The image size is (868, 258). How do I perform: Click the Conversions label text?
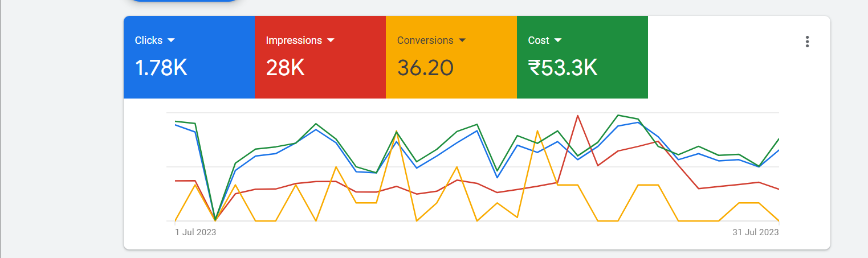425,40
